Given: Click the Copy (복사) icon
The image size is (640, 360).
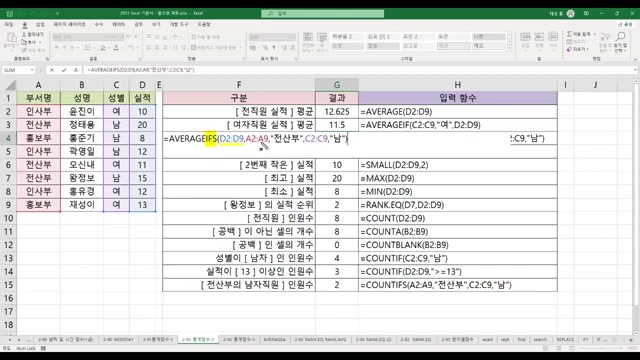Looking at the screenshot, I should (x=24, y=42).
